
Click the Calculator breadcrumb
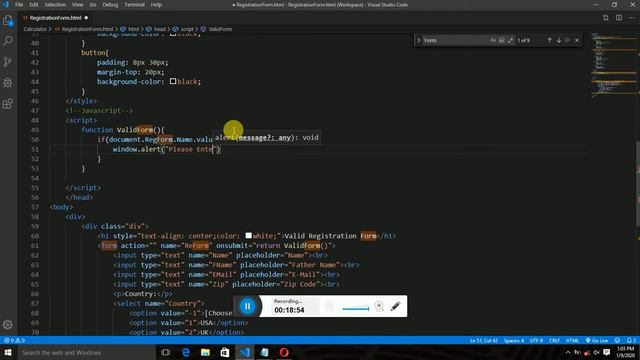click(35, 29)
